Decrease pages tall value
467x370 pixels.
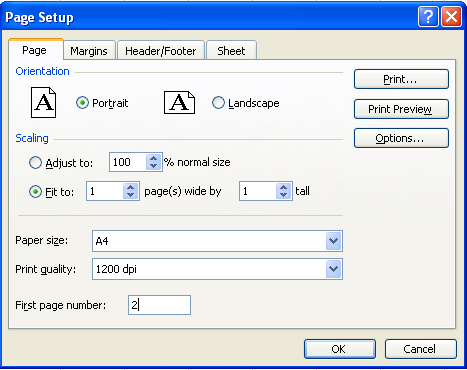[x=283, y=195]
